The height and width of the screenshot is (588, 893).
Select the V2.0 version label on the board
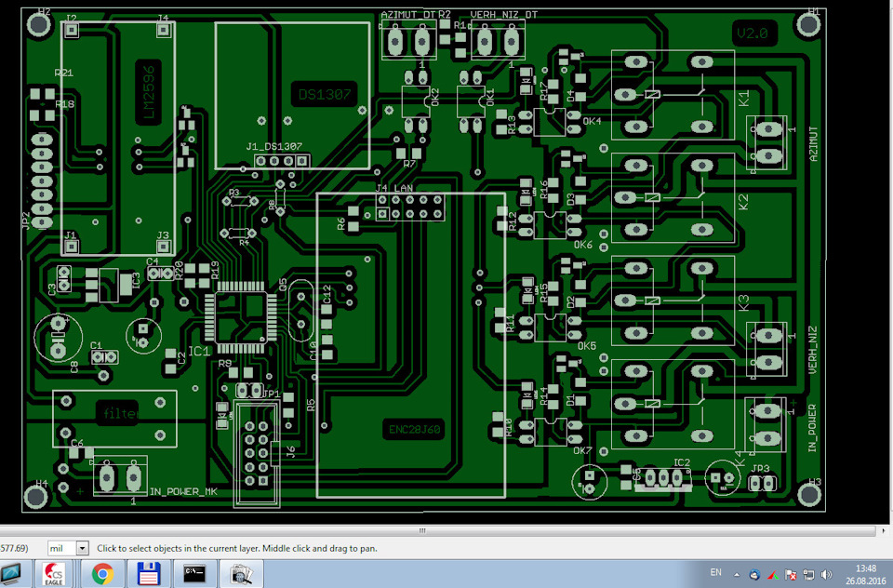[x=750, y=34]
